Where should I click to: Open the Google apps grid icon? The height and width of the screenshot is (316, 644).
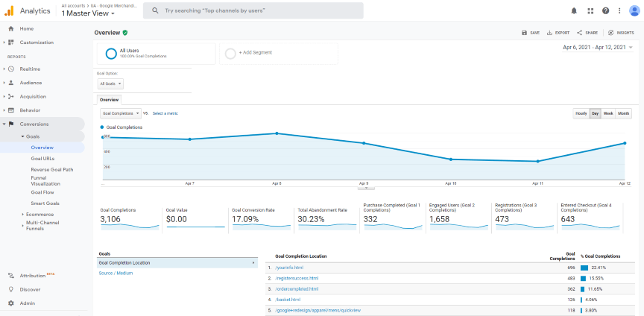[x=590, y=11]
